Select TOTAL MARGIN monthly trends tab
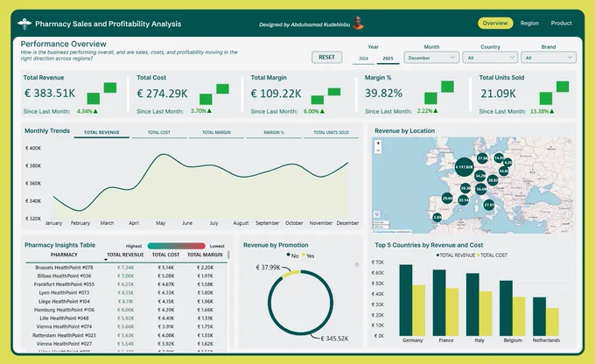595x364 pixels. point(216,132)
